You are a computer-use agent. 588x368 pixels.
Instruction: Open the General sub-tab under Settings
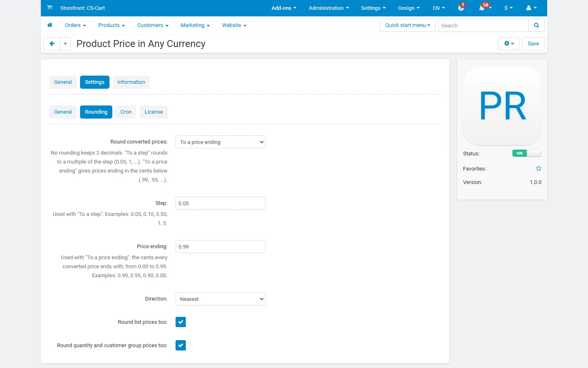[x=63, y=112]
